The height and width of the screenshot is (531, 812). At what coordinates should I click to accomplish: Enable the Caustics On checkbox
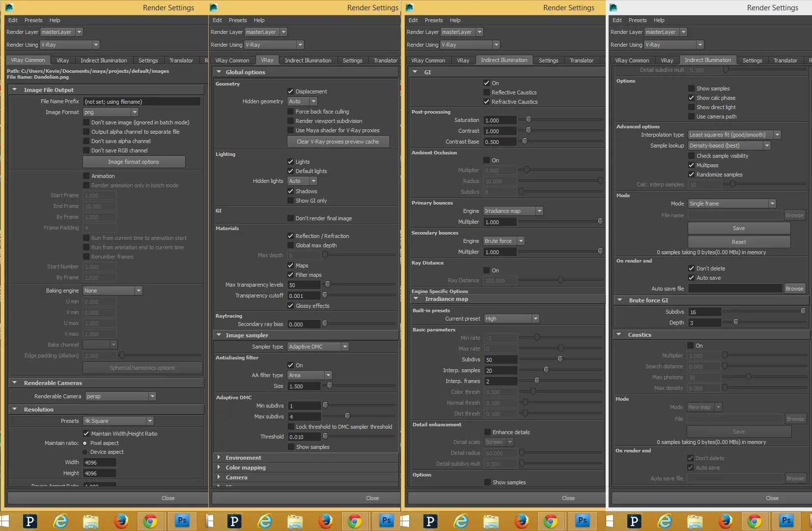coord(690,346)
